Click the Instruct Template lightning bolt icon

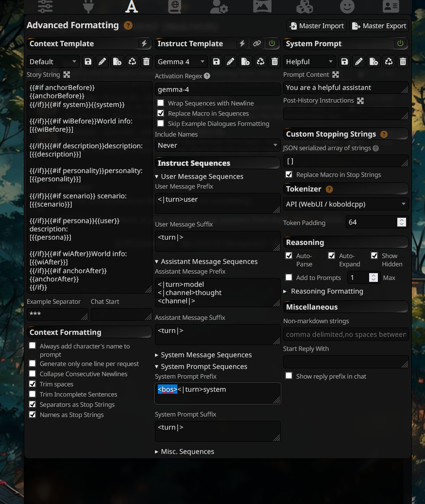[x=242, y=43]
